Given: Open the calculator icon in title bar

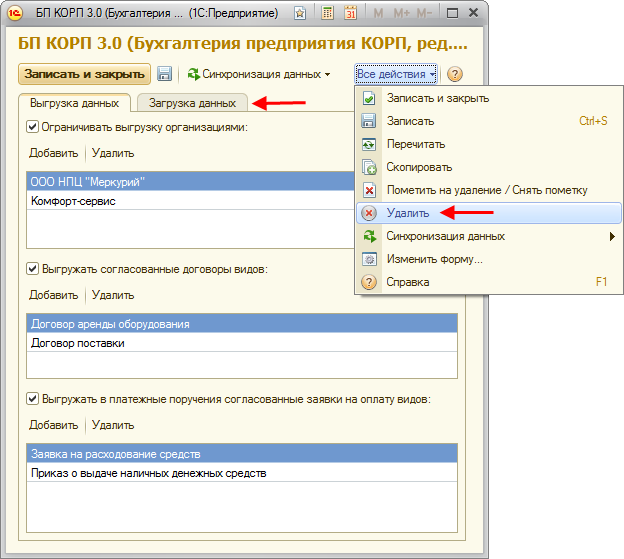Looking at the screenshot, I should click(x=327, y=13).
